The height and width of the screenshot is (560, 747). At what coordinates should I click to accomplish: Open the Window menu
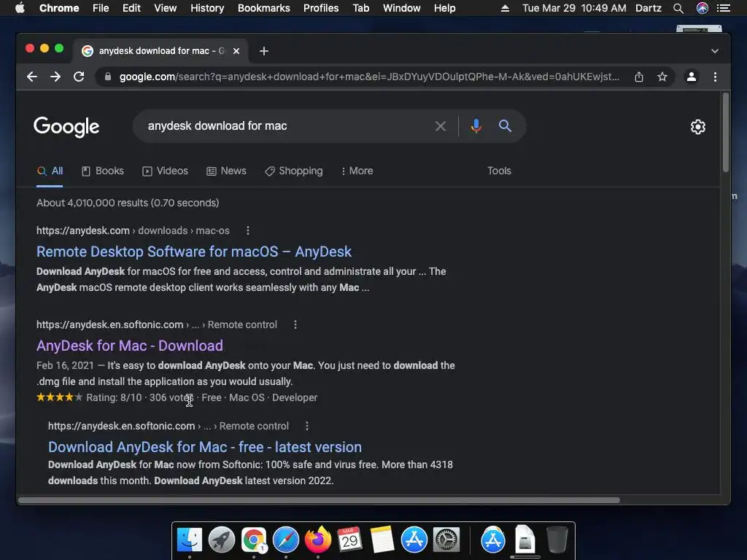[402, 8]
